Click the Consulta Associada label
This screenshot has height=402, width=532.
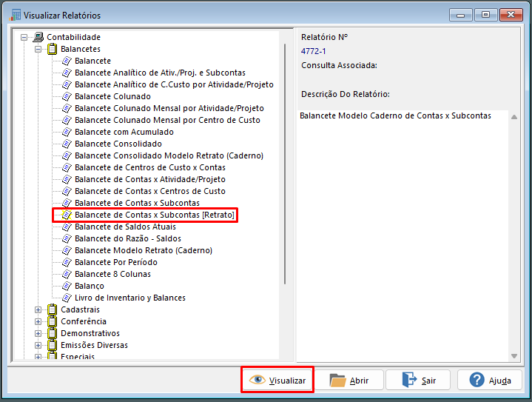[x=339, y=65]
